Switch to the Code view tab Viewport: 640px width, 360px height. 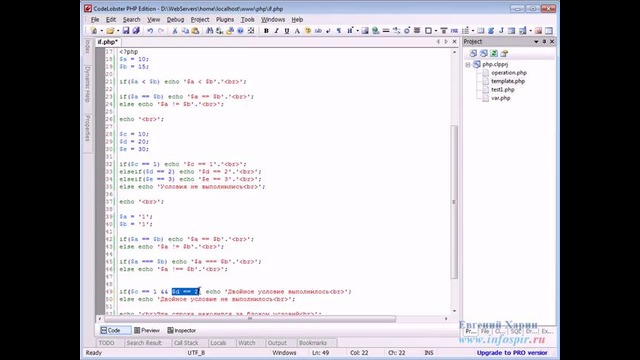point(115,330)
